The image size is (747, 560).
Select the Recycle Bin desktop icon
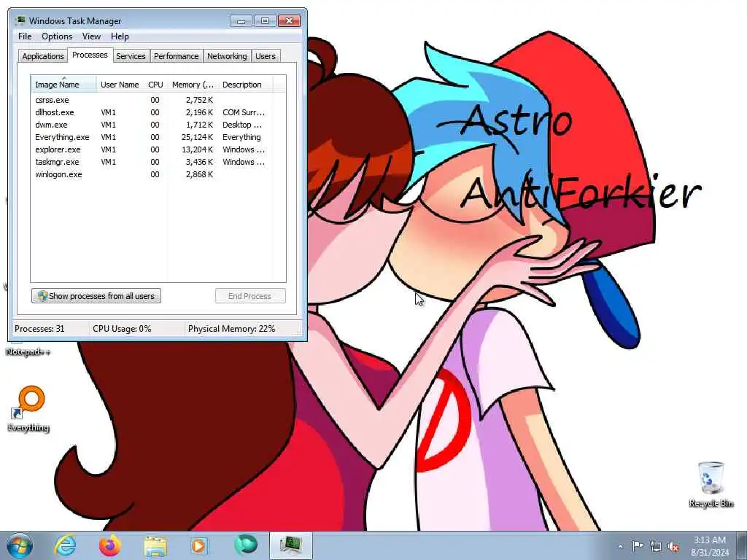[x=711, y=484]
